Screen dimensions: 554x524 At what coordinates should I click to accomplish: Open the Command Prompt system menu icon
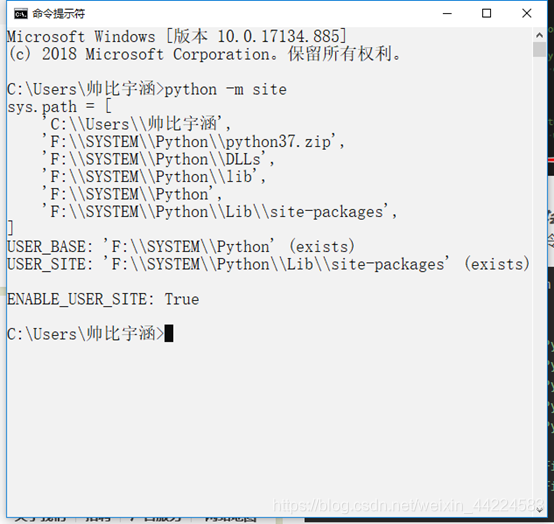coord(20,14)
